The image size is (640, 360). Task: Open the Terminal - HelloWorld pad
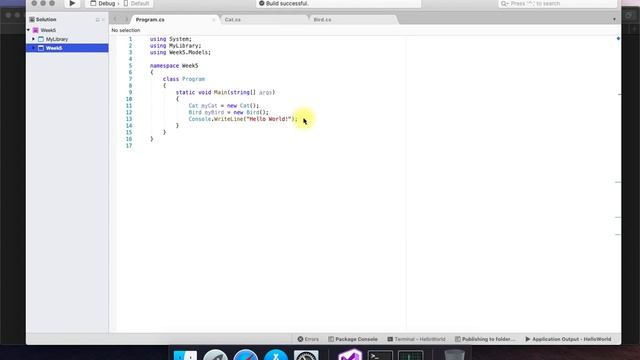tap(416, 339)
